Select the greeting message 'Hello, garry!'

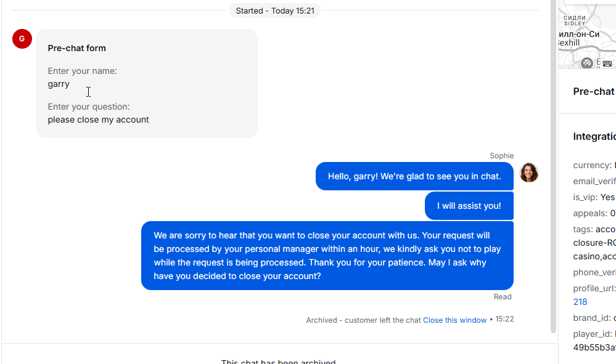coord(414,176)
